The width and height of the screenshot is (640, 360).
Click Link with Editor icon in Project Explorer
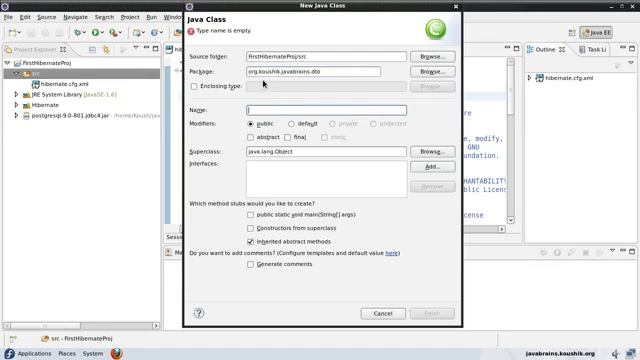[x=106, y=50]
